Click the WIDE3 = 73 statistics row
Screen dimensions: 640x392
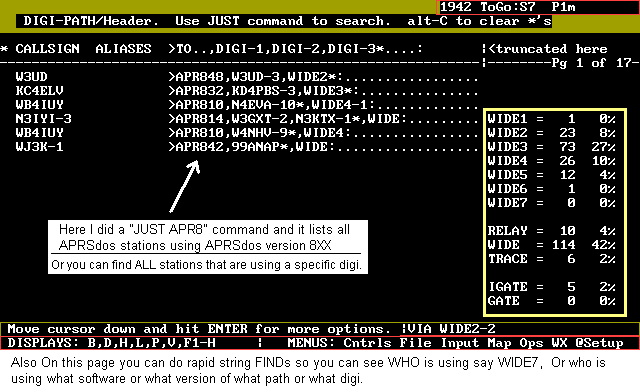pyautogui.click(x=551, y=147)
